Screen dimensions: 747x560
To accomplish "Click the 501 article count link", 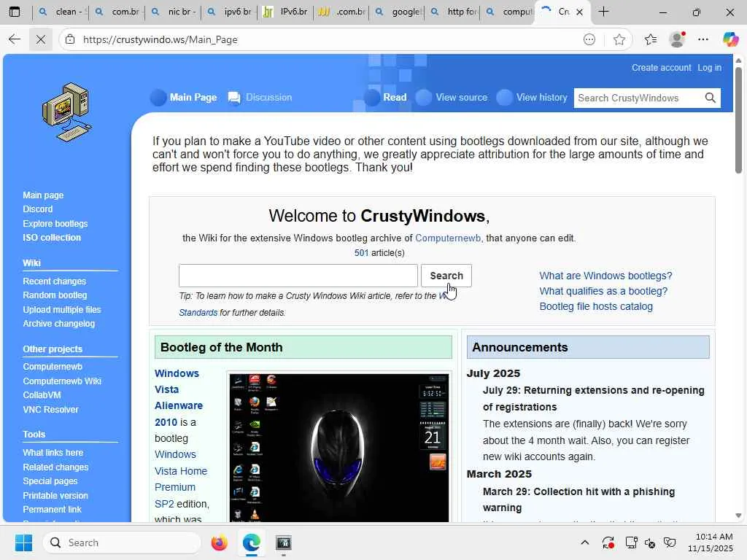I will pos(361,253).
